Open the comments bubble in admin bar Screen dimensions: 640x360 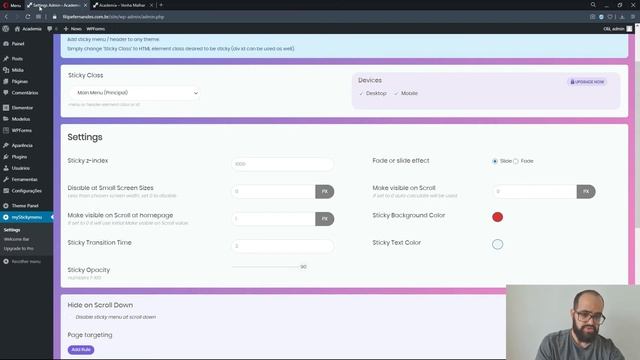(x=50, y=29)
